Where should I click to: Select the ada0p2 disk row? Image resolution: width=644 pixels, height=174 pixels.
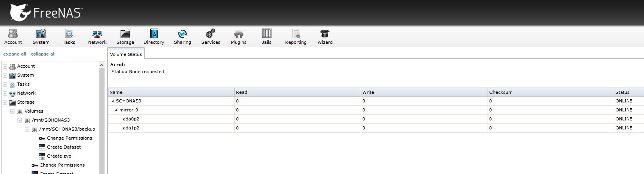[376, 119]
